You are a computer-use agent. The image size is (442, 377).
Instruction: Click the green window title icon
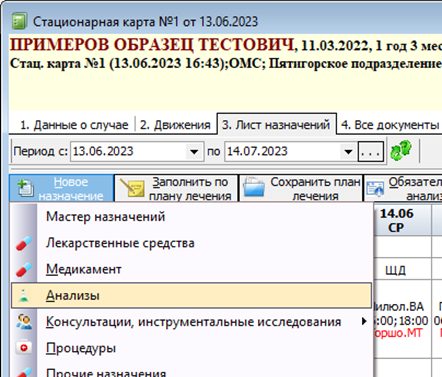tap(19, 22)
